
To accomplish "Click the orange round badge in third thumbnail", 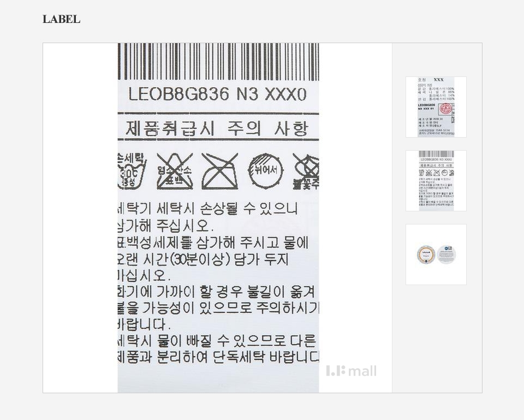I will pyautogui.click(x=426, y=255).
